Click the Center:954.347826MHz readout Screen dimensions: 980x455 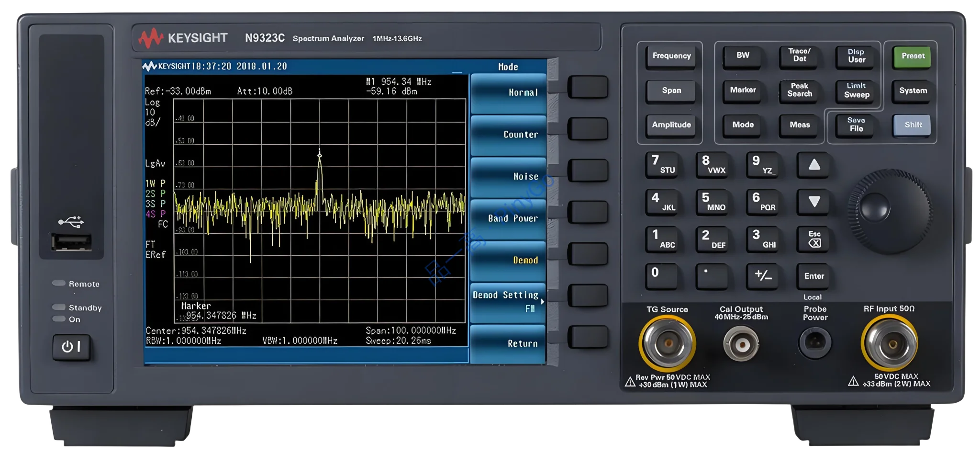point(196,331)
